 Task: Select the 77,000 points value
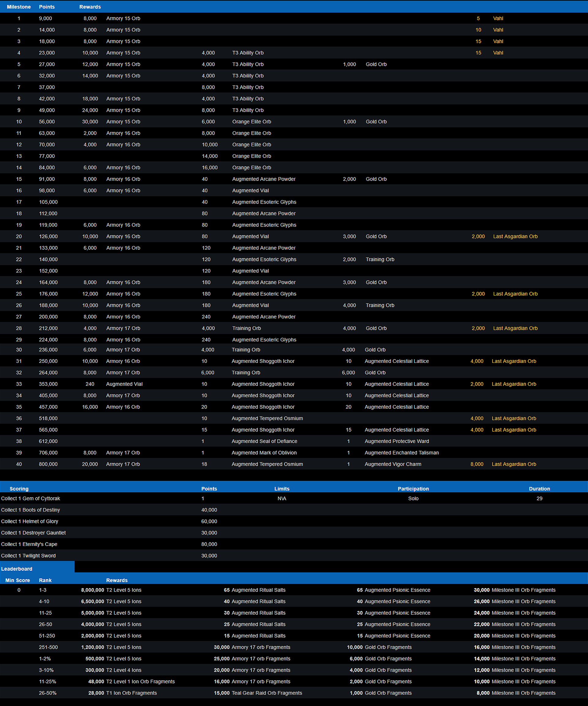click(x=47, y=156)
